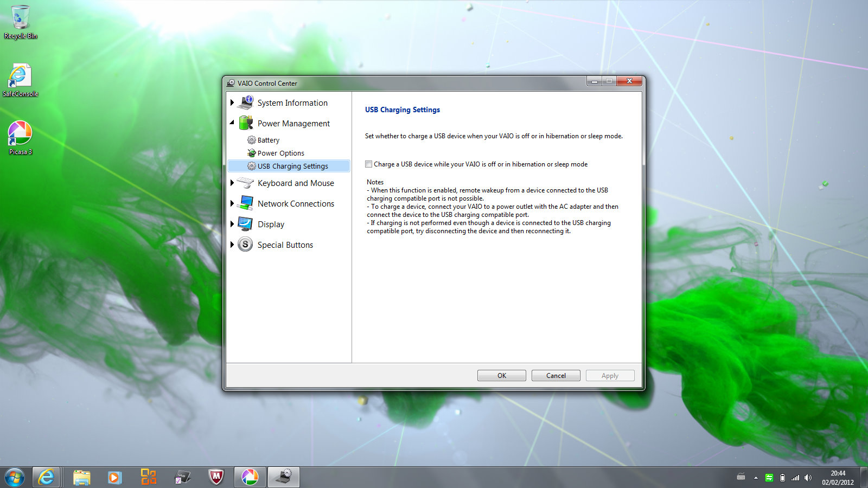Click the Battery gear icon

[x=252, y=140]
